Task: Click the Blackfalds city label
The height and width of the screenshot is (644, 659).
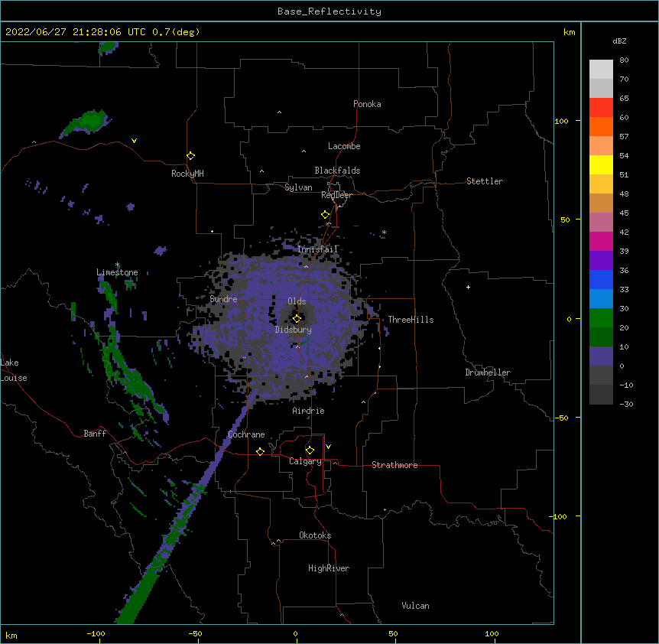Action: pyautogui.click(x=337, y=171)
